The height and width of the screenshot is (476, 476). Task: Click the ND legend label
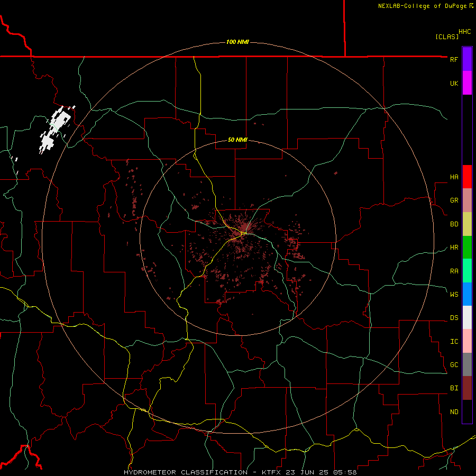454,412
